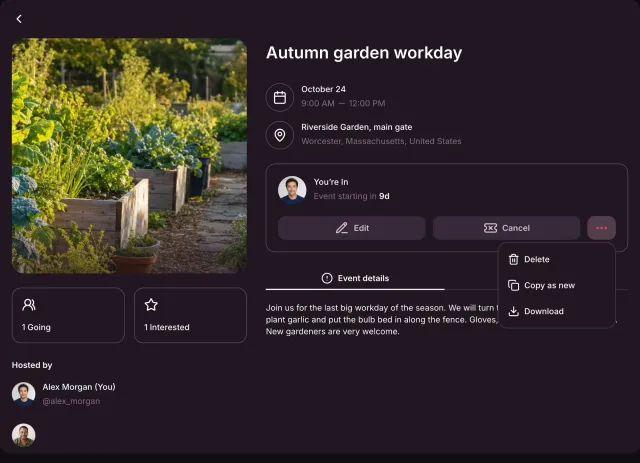Click the star icon on Interested card

point(151,305)
